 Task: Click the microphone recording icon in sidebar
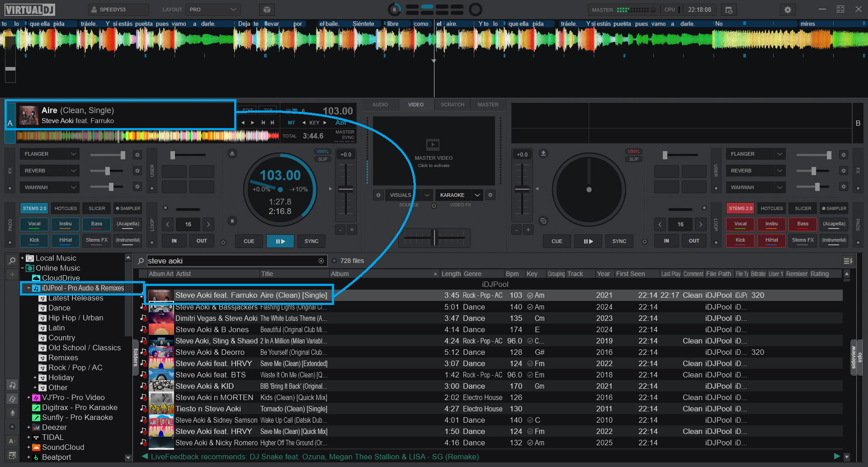[12, 413]
